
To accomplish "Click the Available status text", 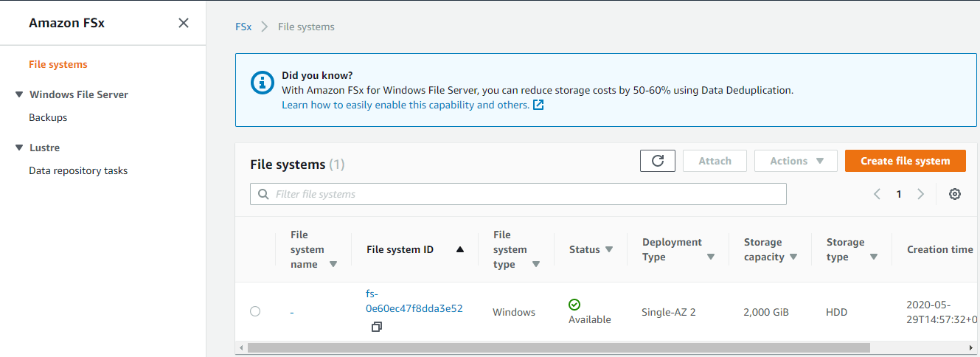I will pyautogui.click(x=590, y=319).
